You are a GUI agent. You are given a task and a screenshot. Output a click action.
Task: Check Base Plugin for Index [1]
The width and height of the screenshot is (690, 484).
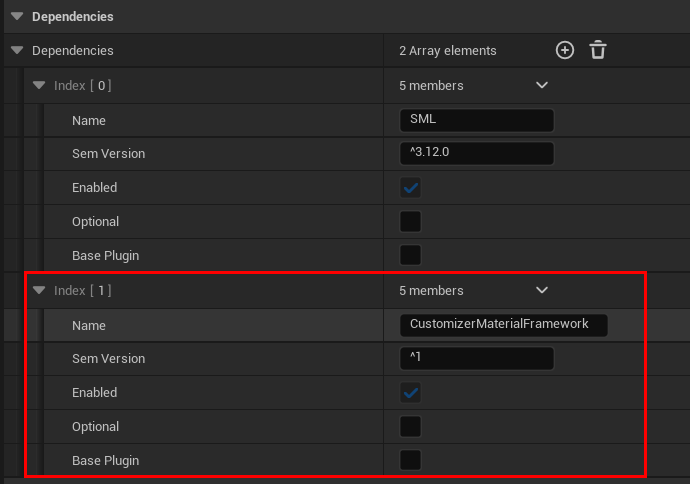(410, 460)
